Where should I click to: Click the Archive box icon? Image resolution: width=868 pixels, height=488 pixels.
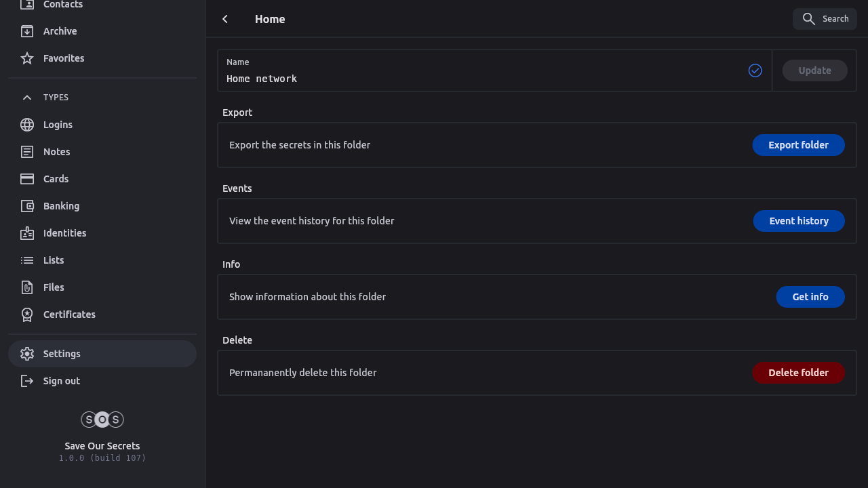point(27,31)
